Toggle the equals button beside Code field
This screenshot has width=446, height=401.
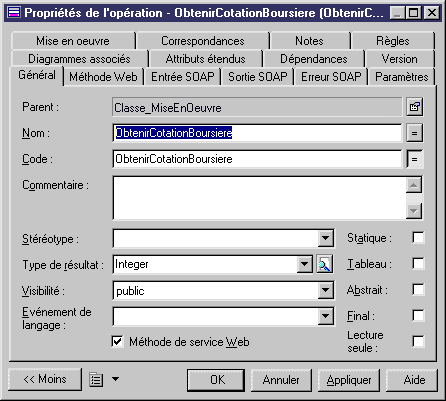415,159
